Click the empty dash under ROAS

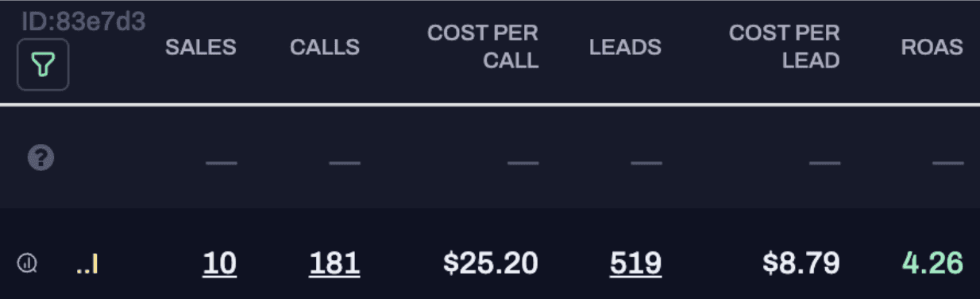[x=948, y=163]
